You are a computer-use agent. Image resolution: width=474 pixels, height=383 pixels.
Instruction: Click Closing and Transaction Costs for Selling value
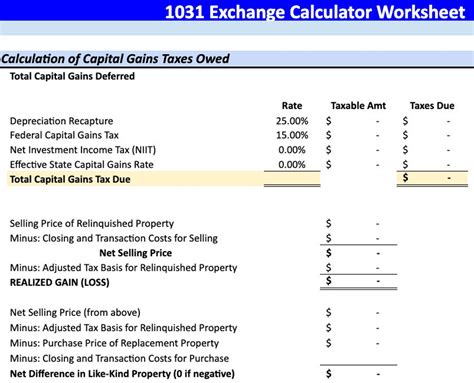coord(358,238)
